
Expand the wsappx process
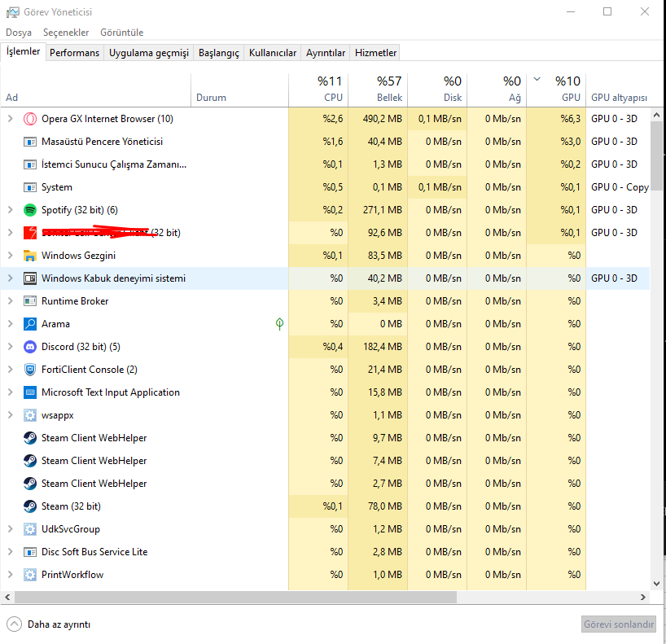click(x=11, y=415)
